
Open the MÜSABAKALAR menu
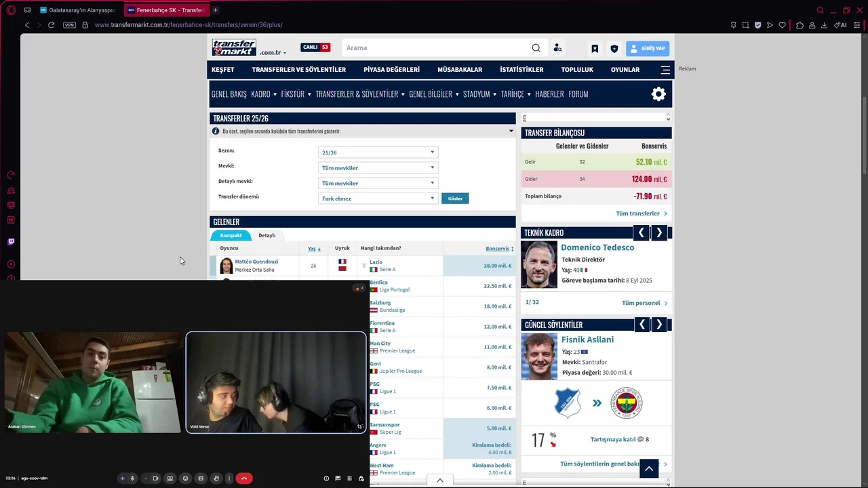click(460, 70)
